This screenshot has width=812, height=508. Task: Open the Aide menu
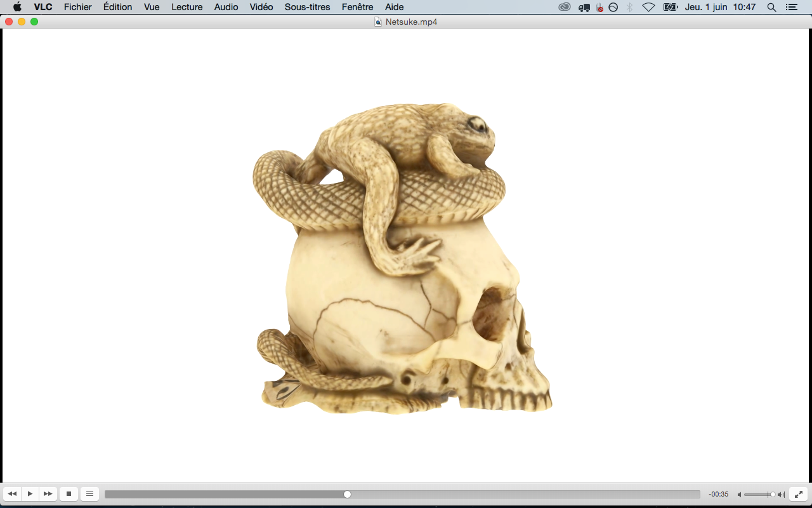[x=395, y=7]
